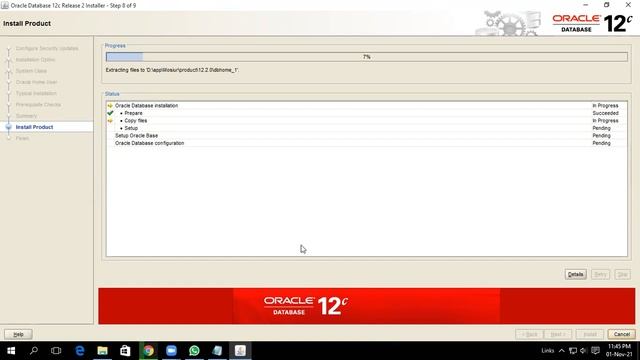The width and height of the screenshot is (640, 360).
Task: Open taskbar Search magnifier
Action: click(x=34, y=351)
